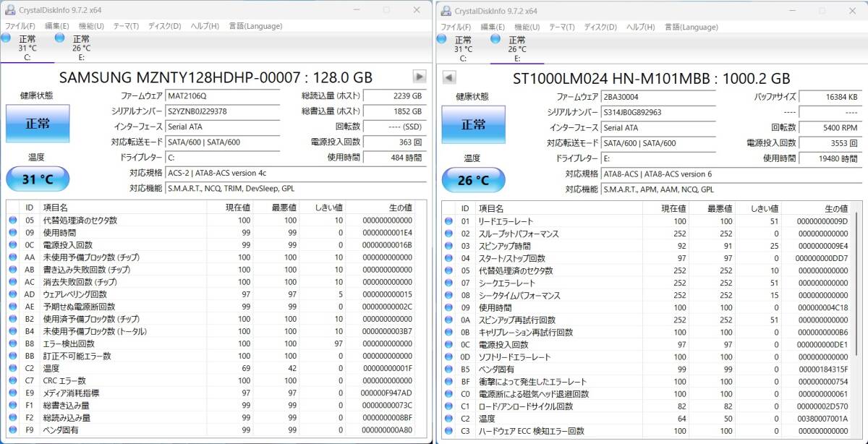Expand the ディスク(D) menu in the left window
This screenshot has height=444, width=868.
pos(164,26)
